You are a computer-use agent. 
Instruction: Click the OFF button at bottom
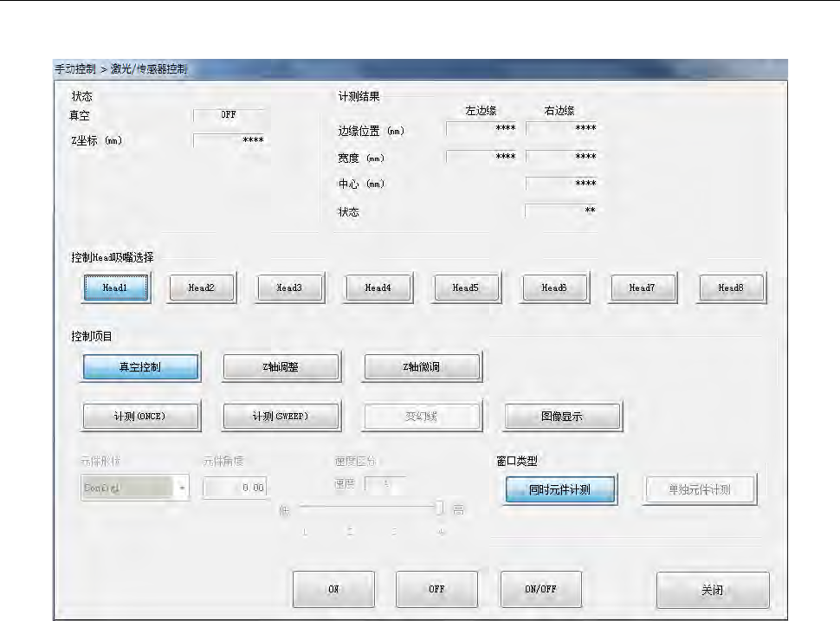(436, 589)
